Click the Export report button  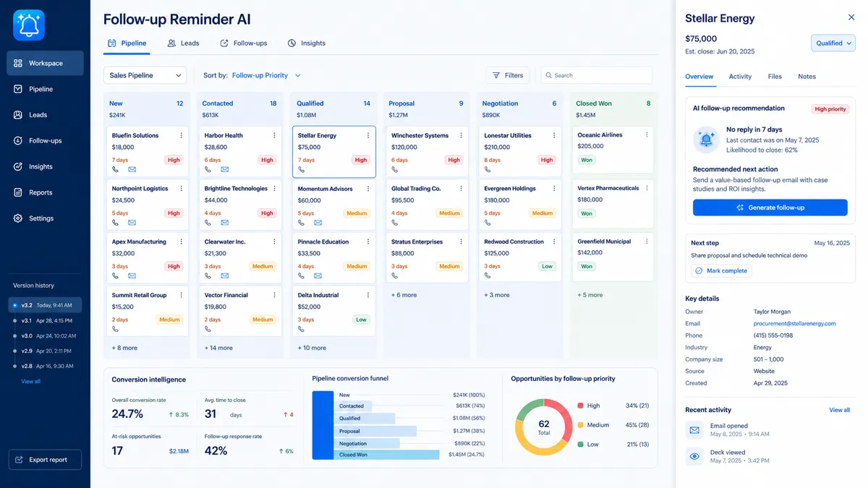46,460
